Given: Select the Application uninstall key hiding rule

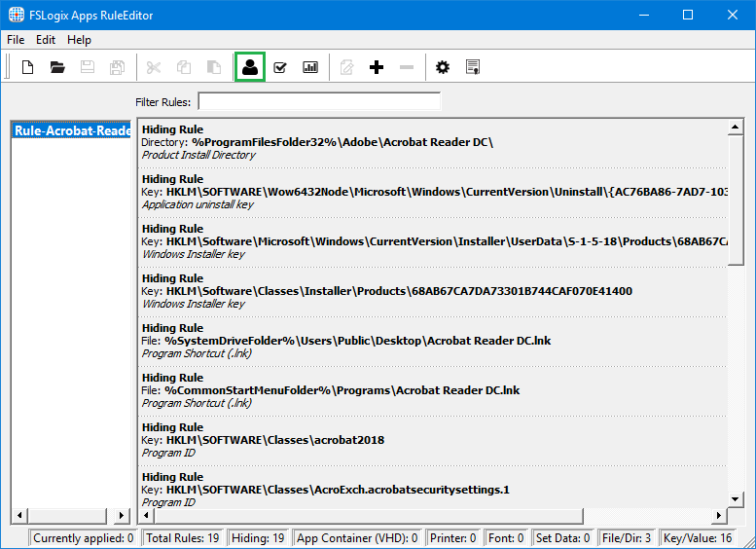Looking at the screenshot, I should coord(432,192).
